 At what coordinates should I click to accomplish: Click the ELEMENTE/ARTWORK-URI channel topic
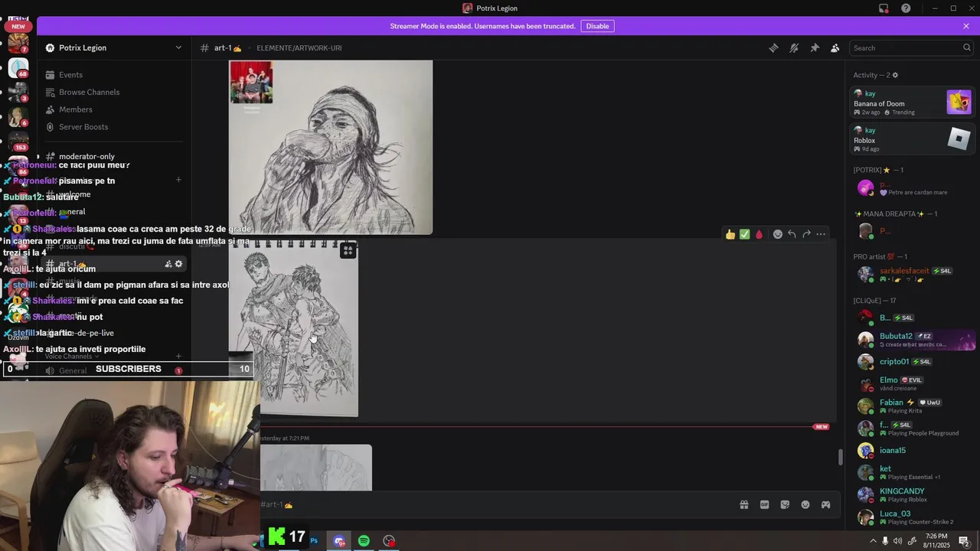(x=299, y=47)
